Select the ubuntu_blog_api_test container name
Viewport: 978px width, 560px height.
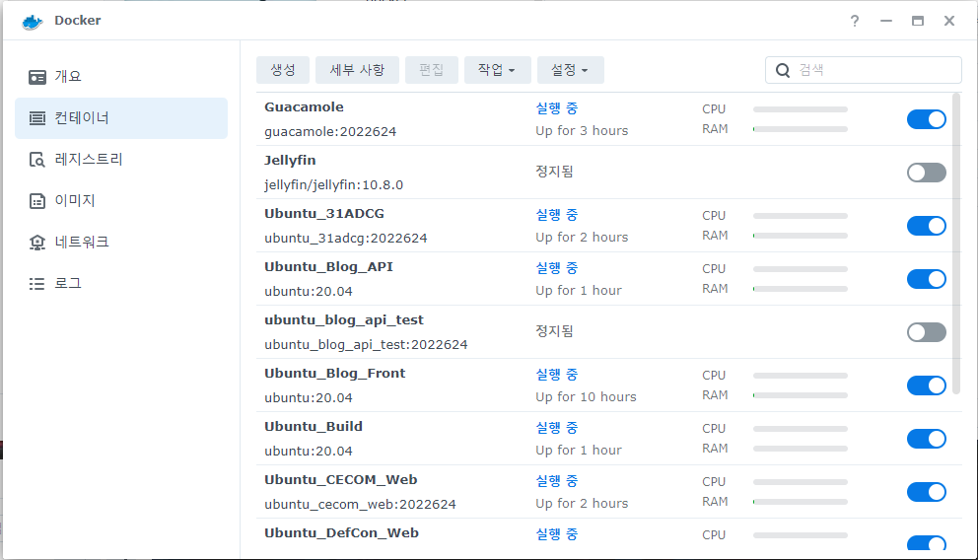(x=344, y=319)
